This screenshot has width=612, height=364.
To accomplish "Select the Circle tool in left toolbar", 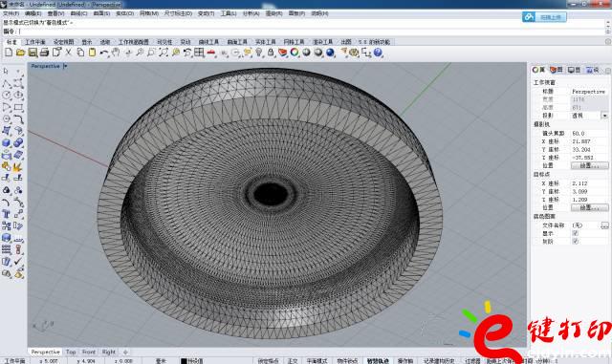I will (7, 95).
